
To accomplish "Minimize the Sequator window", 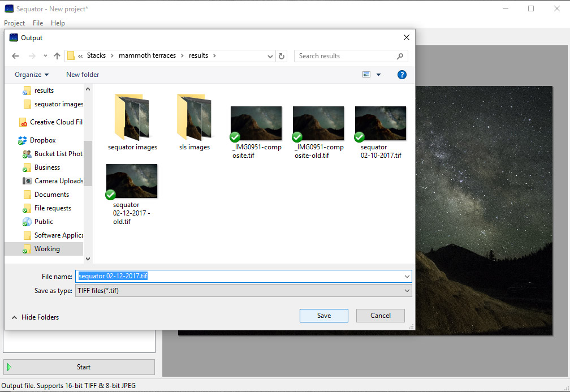I will pyautogui.click(x=506, y=8).
